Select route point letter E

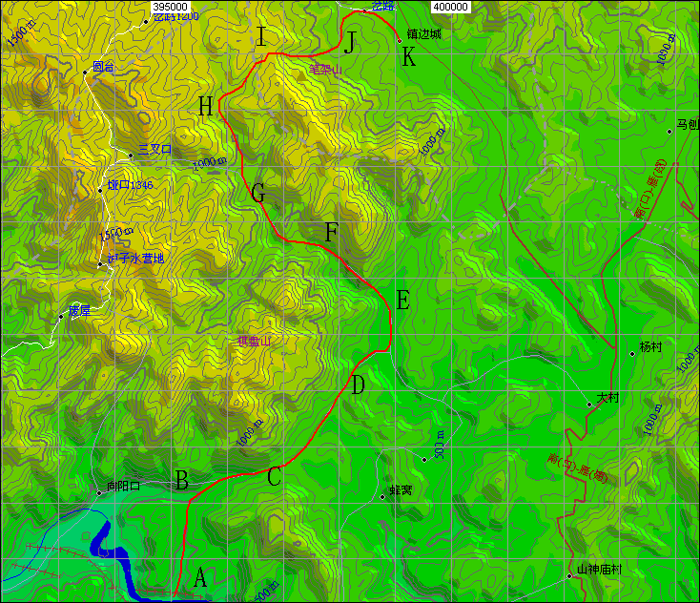[402, 301]
